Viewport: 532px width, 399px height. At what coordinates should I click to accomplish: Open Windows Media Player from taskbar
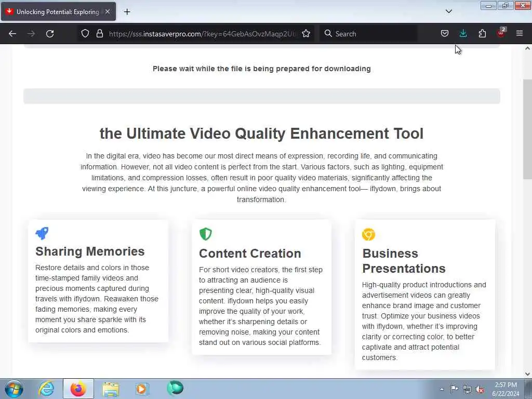click(142, 389)
